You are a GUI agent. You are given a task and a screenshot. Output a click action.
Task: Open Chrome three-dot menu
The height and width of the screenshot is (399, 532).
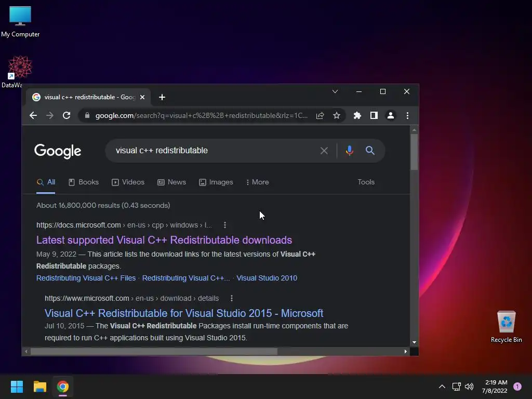pyautogui.click(x=407, y=116)
